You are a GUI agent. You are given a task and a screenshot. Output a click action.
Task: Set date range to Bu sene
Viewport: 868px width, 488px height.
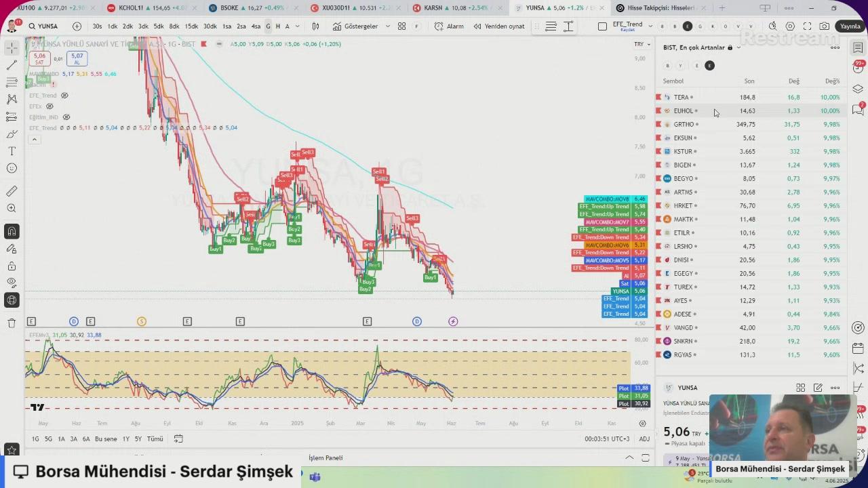pyautogui.click(x=106, y=439)
